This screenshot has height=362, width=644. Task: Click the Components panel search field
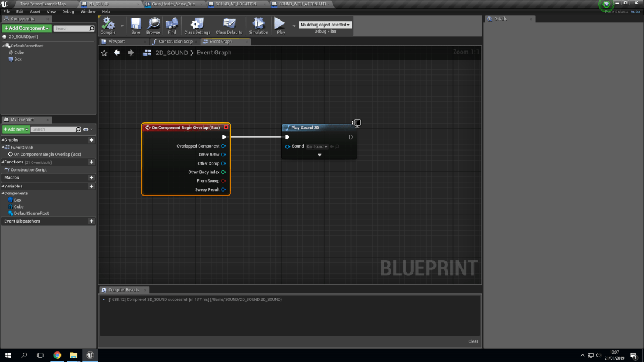[71, 28]
